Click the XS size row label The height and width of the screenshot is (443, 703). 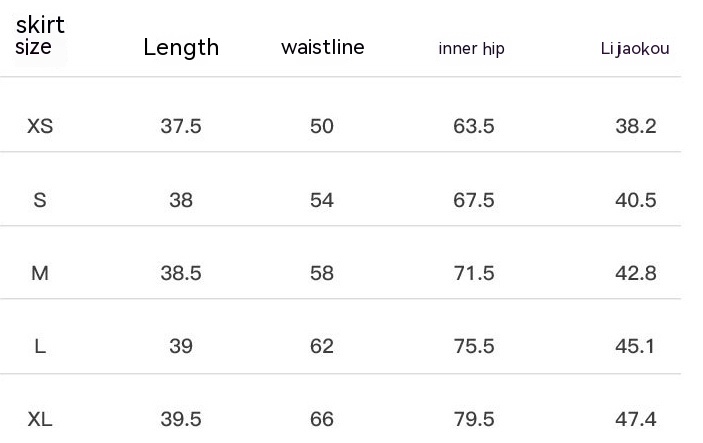click(x=40, y=126)
